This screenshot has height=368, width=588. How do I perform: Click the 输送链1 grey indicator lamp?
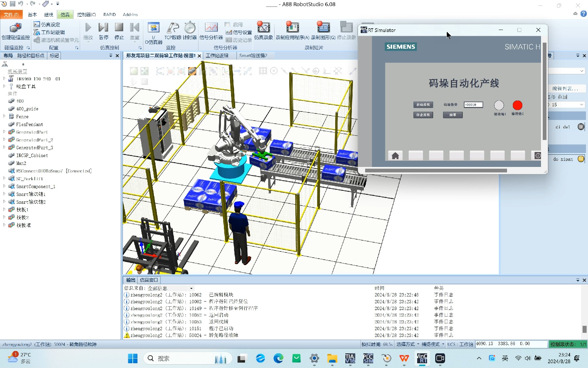[x=499, y=105]
